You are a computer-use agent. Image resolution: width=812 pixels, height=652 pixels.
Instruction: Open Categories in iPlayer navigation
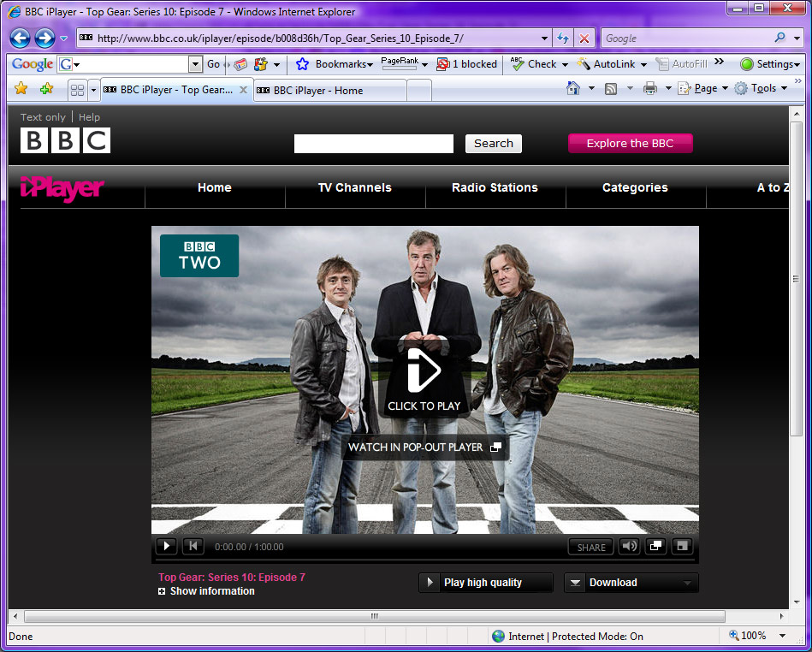click(635, 187)
